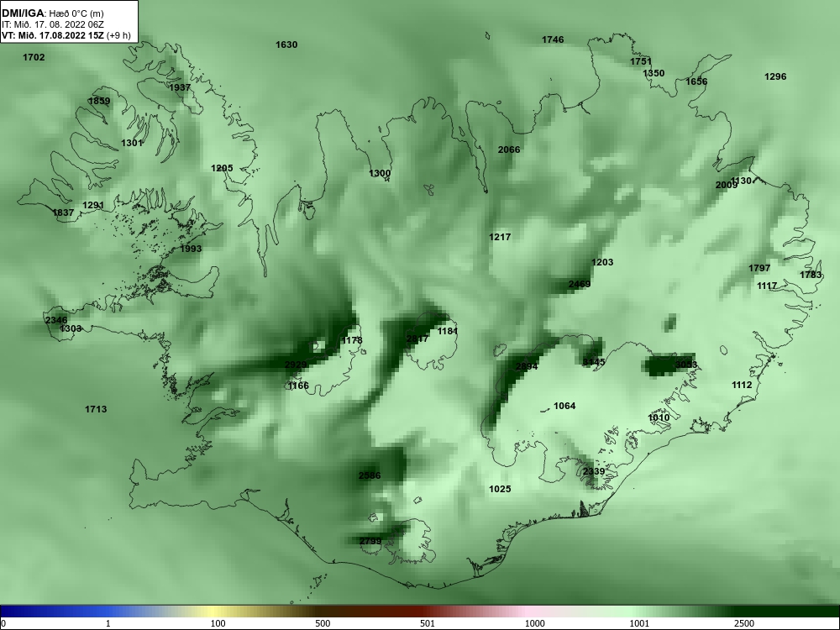
Task: Select the 1181 label
Action: (448, 331)
